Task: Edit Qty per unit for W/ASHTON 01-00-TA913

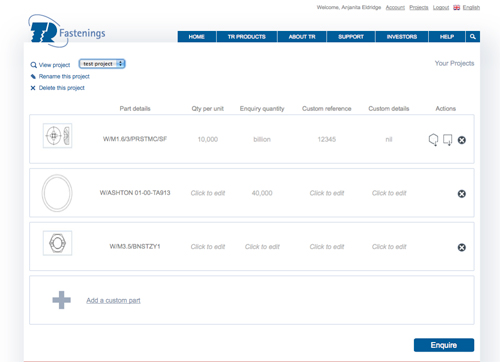Action: [208, 193]
